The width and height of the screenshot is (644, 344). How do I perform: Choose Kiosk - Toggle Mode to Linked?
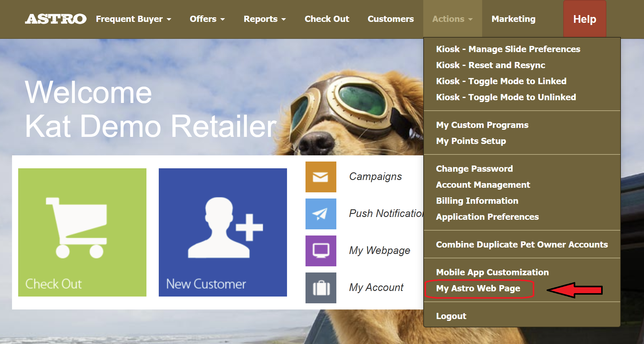tap(501, 81)
